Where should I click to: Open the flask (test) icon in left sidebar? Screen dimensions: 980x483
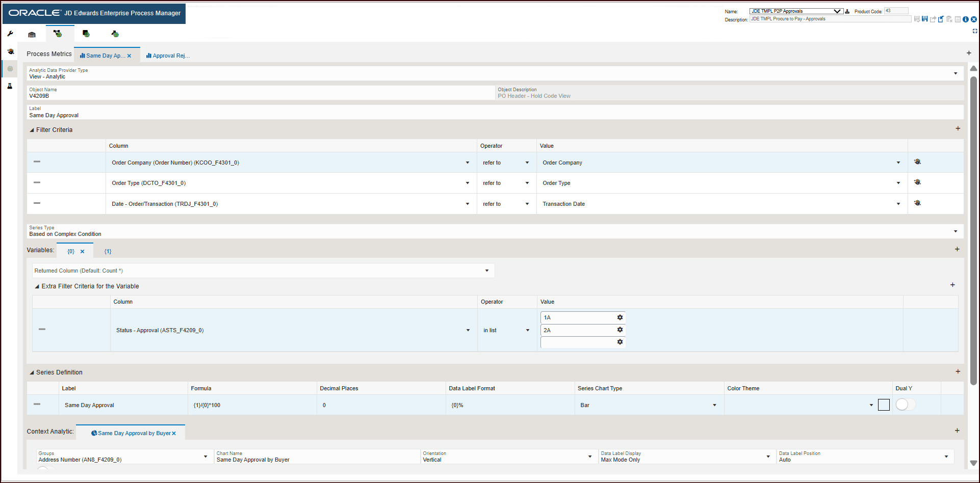pyautogui.click(x=10, y=86)
